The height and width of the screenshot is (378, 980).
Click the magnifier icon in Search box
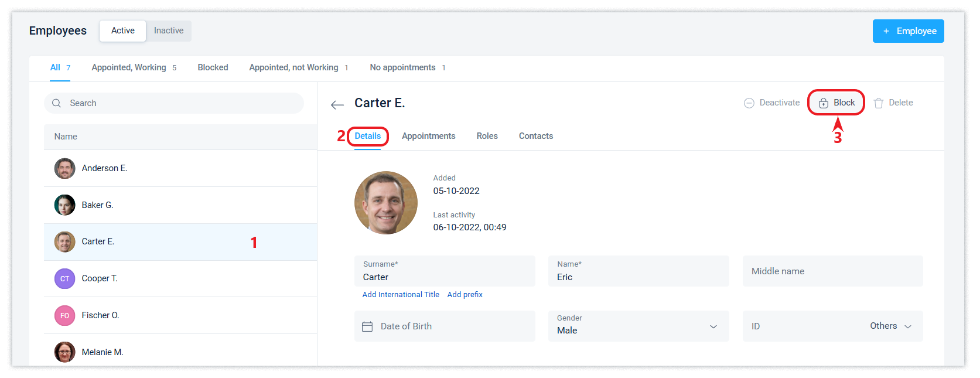(x=57, y=103)
